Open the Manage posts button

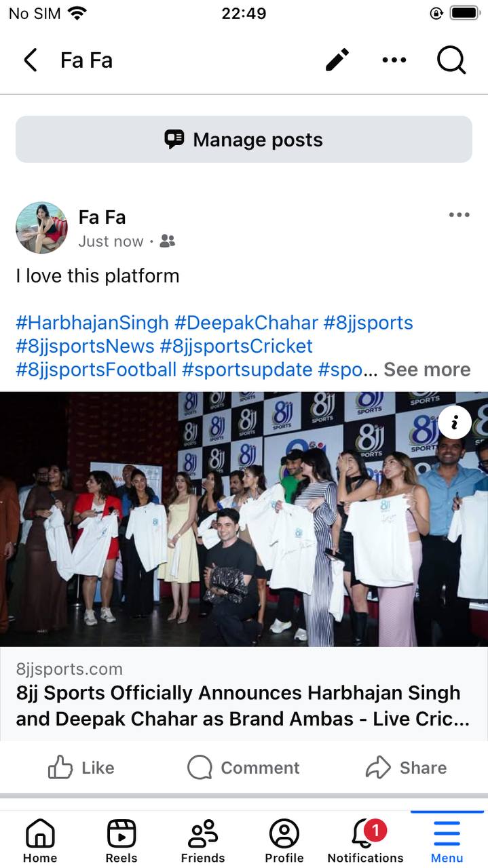pos(244,140)
